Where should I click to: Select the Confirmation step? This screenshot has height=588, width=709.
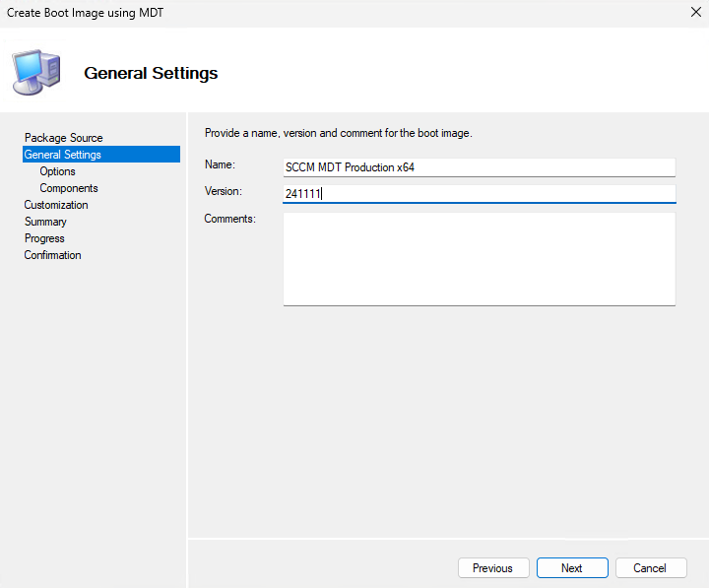pyautogui.click(x=53, y=255)
